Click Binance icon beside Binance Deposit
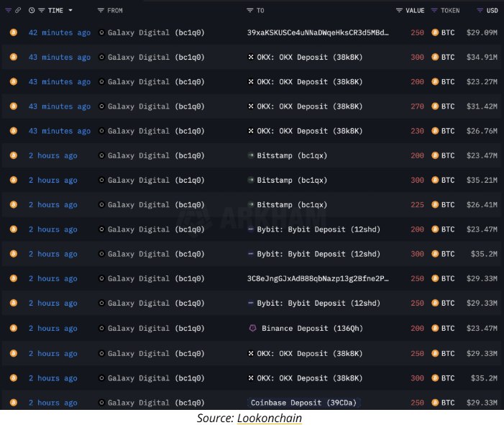The image size is (504, 425). point(252,328)
